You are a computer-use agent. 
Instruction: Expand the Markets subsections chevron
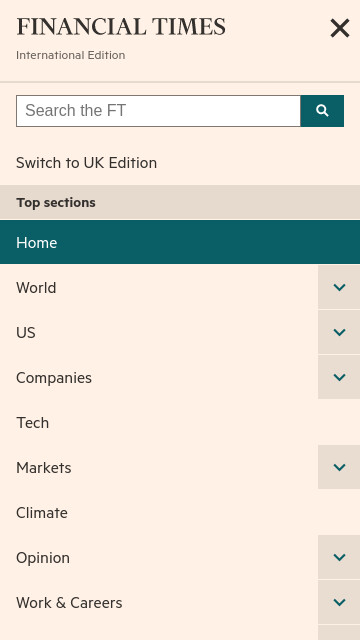(x=339, y=467)
